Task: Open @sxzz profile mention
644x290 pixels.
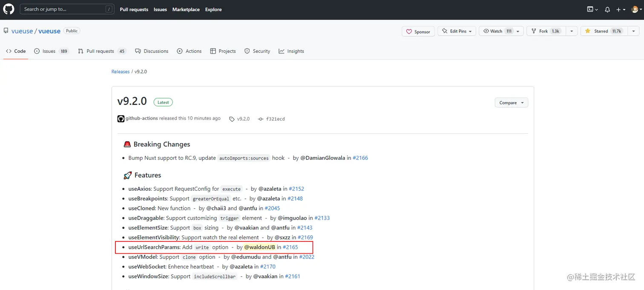Action: [282, 238]
